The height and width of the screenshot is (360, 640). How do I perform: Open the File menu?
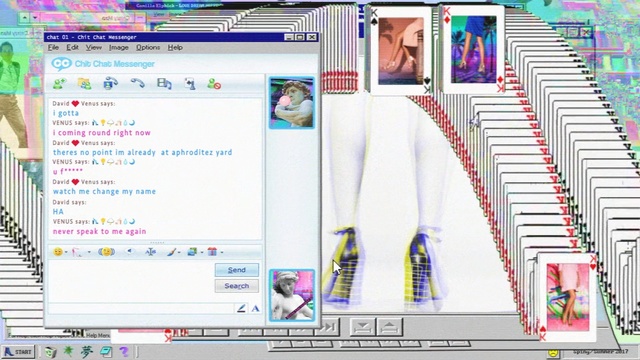click(x=53, y=47)
